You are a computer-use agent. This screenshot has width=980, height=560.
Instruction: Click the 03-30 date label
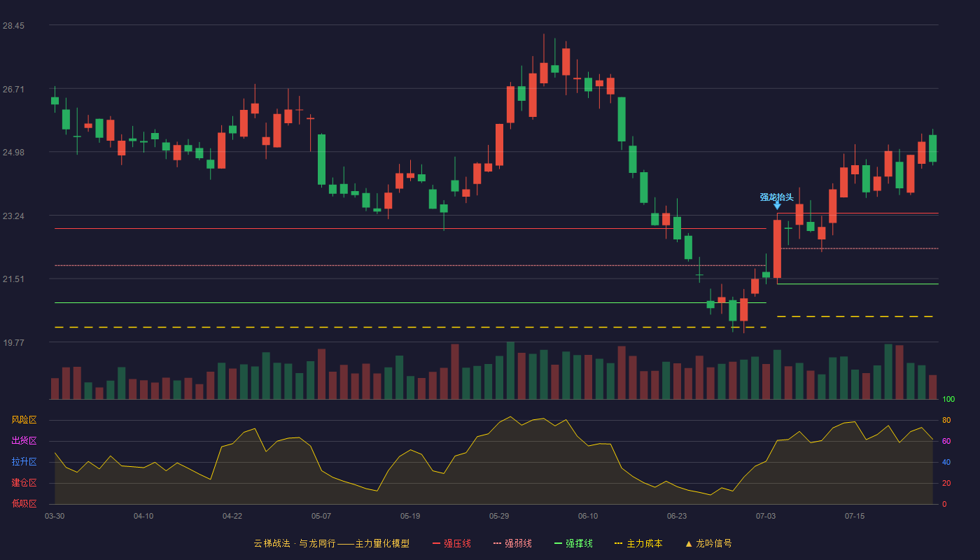(x=55, y=516)
